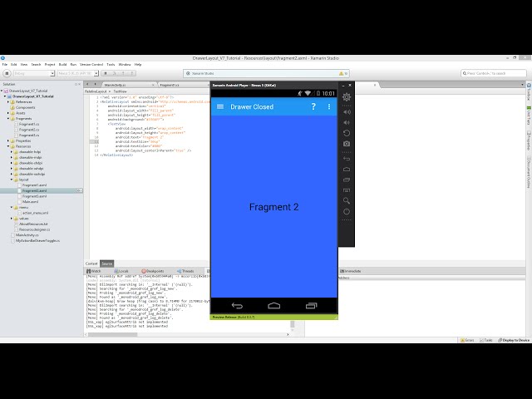532x399 pixels.
Task: Click Errors in the status bar
Action: (x=467, y=340)
